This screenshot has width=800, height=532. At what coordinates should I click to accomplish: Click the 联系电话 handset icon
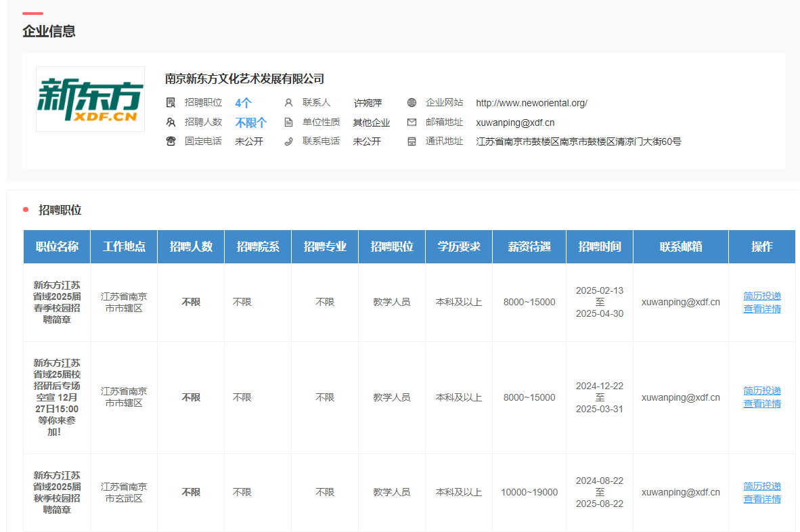[x=288, y=141]
